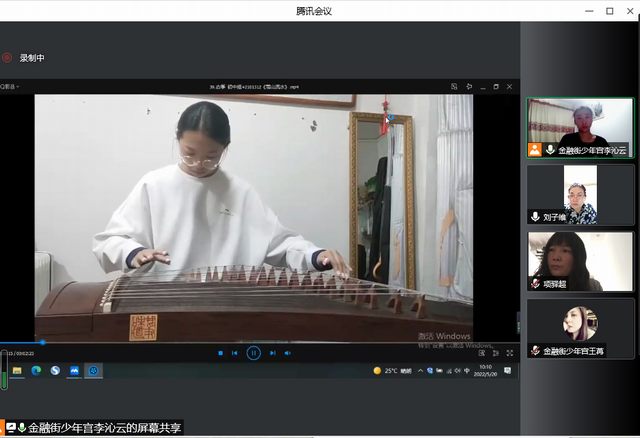This screenshot has height=438, width=640.
Task: Enter fullscreen mode in video player
Action: (510, 353)
